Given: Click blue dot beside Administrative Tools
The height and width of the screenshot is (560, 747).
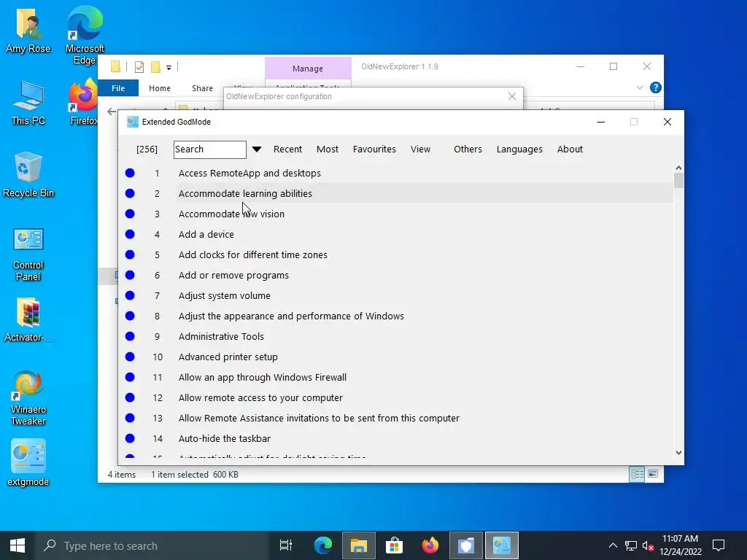Looking at the screenshot, I should coord(130,336).
